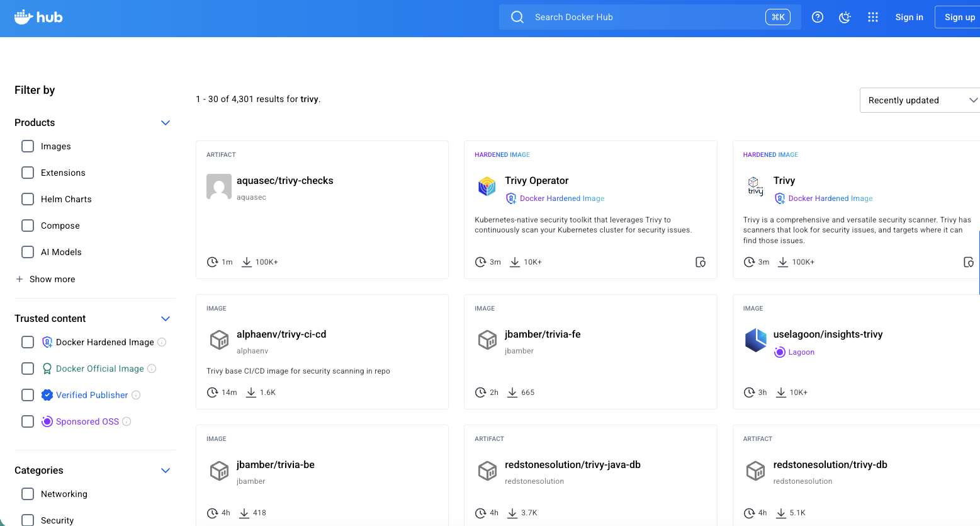
Task: Open Trivy Operator title link
Action: tap(537, 181)
